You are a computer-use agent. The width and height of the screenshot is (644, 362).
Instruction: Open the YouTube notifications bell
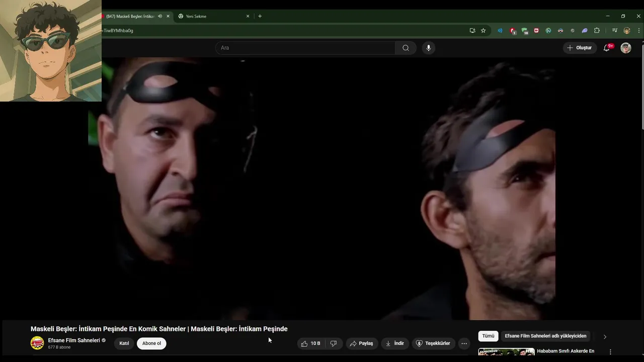(x=607, y=48)
